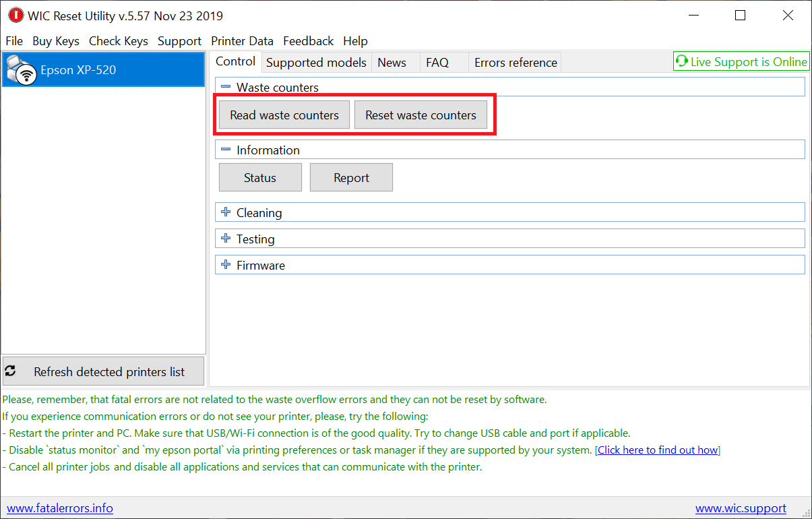Image resolution: width=812 pixels, height=519 pixels.
Task: Open the Check Keys menu
Action: point(119,41)
